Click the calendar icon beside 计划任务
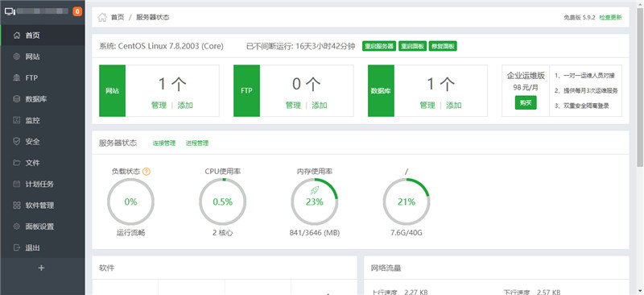The height and width of the screenshot is (295, 644). [x=16, y=184]
